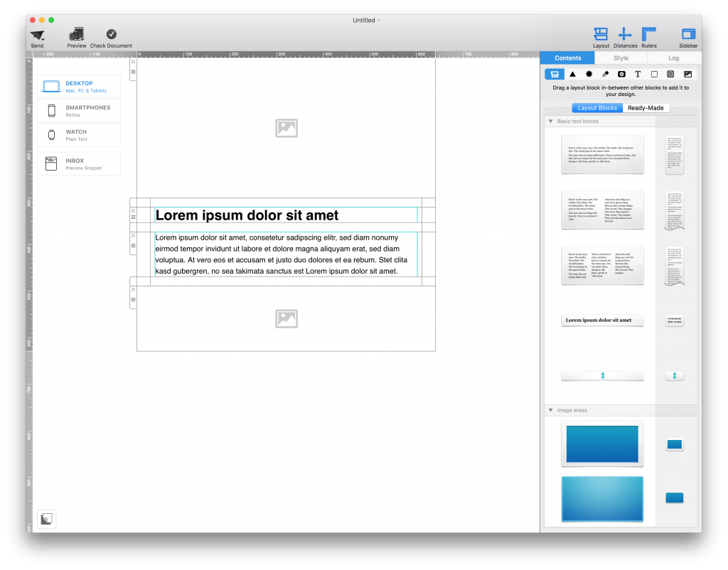Image resolution: width=728 pixels, height=570 pixels.
Task: Select the photos picture icon in Contents
Action: coord(687,74)
